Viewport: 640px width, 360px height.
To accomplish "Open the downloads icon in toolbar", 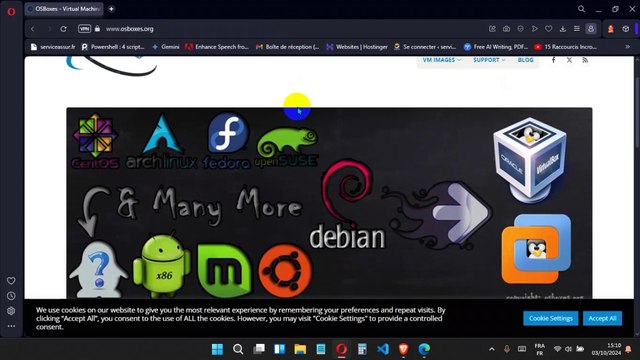I will coord(562,29).
